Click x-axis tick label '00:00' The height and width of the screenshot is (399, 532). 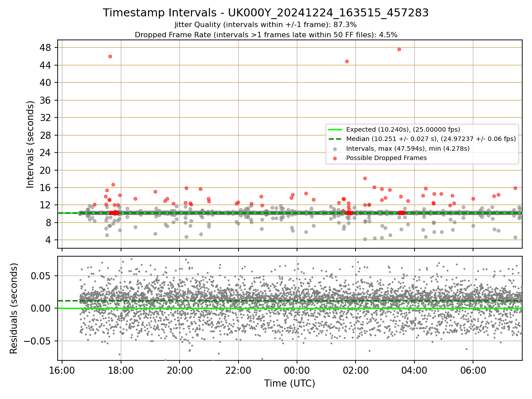pyautogui.click(x=297, y=370)
